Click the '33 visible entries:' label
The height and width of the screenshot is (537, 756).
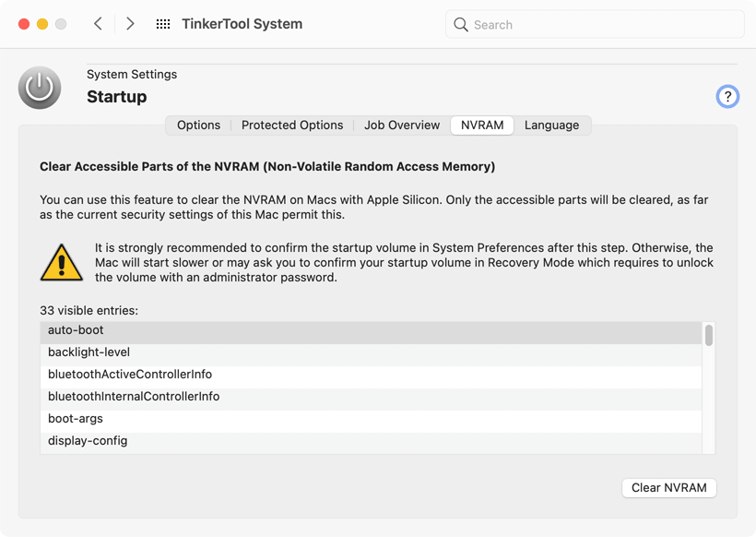(x=89, y=311)
